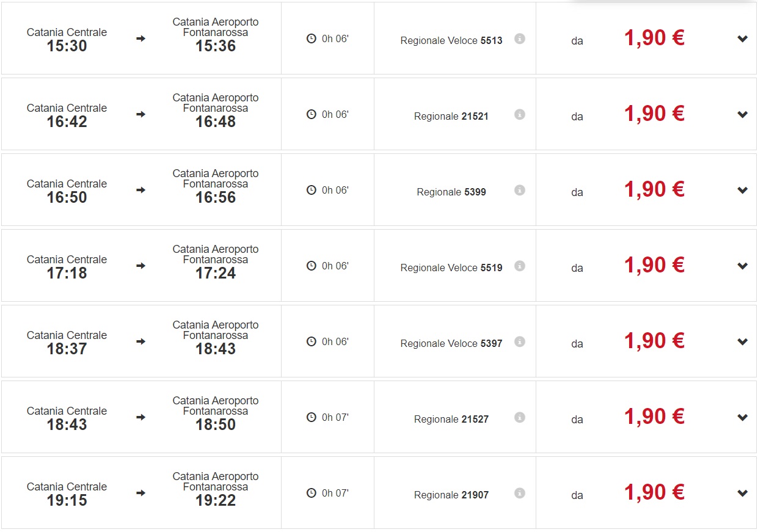Click info icon next to Regionale 21527
Screen dimensions: 758x532
pos(519,417)
